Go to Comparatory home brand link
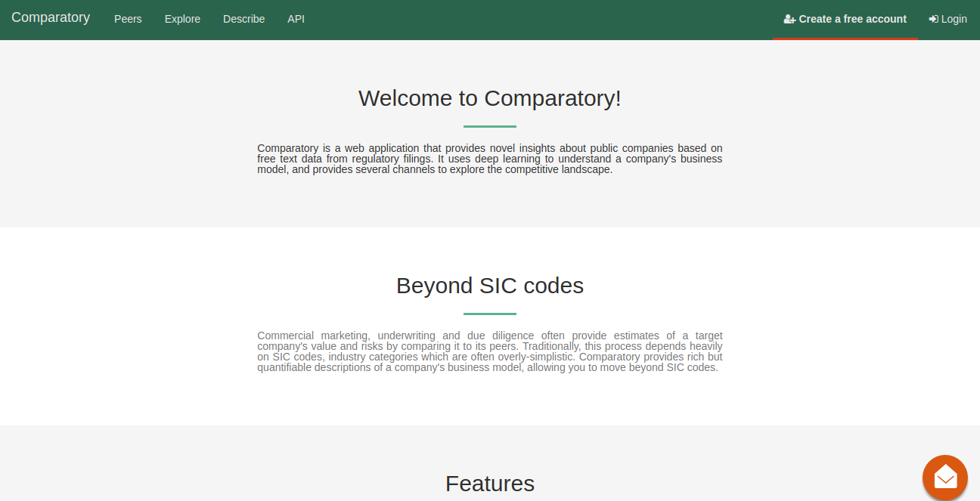The image size is (980, 501). point(51,17)
